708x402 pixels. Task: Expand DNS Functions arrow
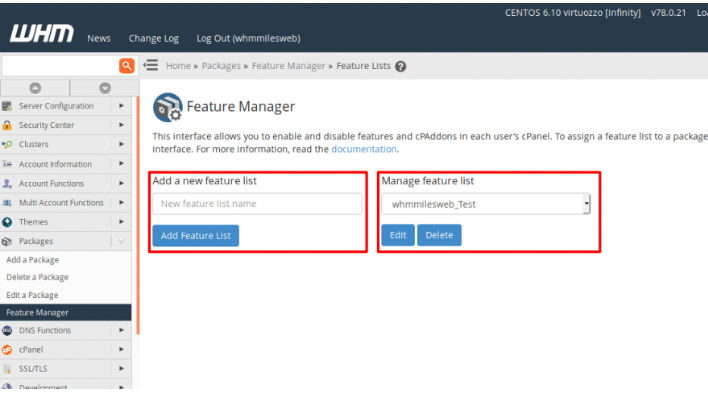pos(121,330)
